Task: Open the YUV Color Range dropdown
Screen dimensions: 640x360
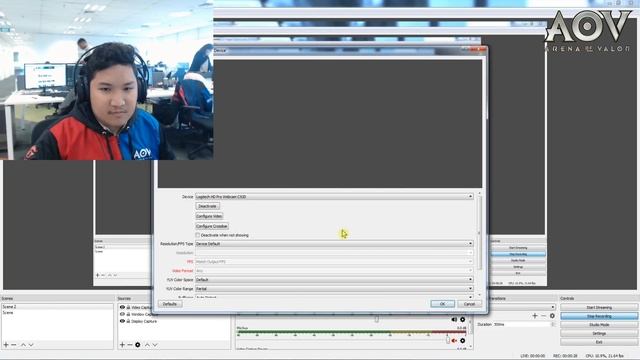Action: click(x=334, y=289)
